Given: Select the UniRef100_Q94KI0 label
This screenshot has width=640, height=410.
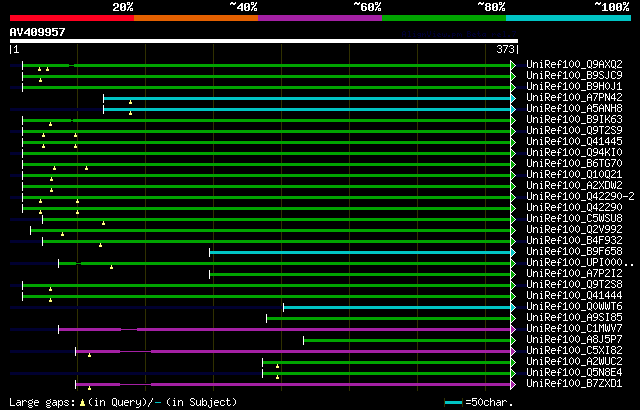Looking at the screenshot, I should coord(574,153).
